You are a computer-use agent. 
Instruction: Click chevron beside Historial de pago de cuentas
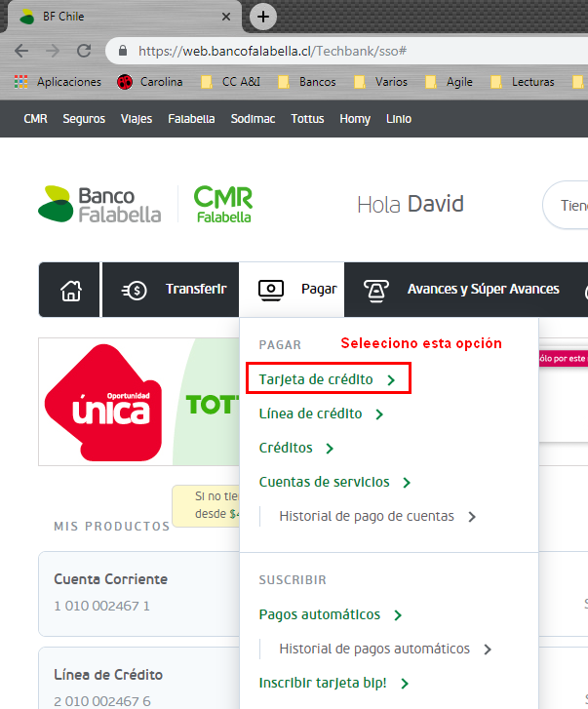pyautogui.click(x=472, y=517)
